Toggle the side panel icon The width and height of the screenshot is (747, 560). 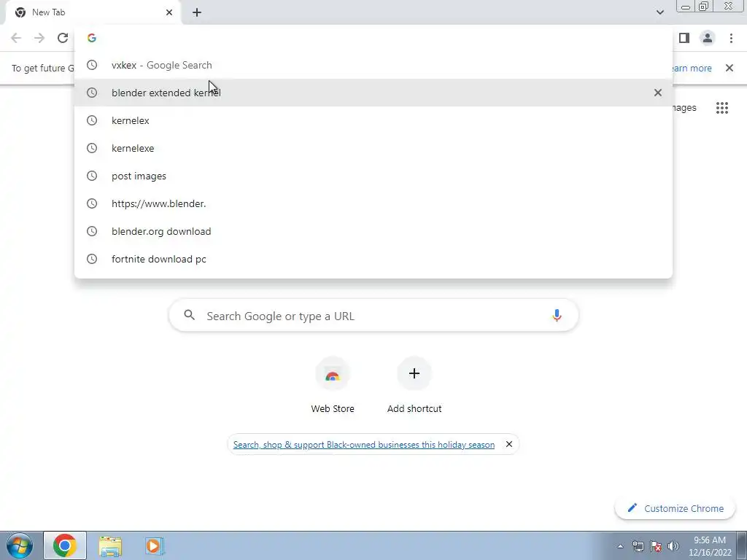(684, 38)
